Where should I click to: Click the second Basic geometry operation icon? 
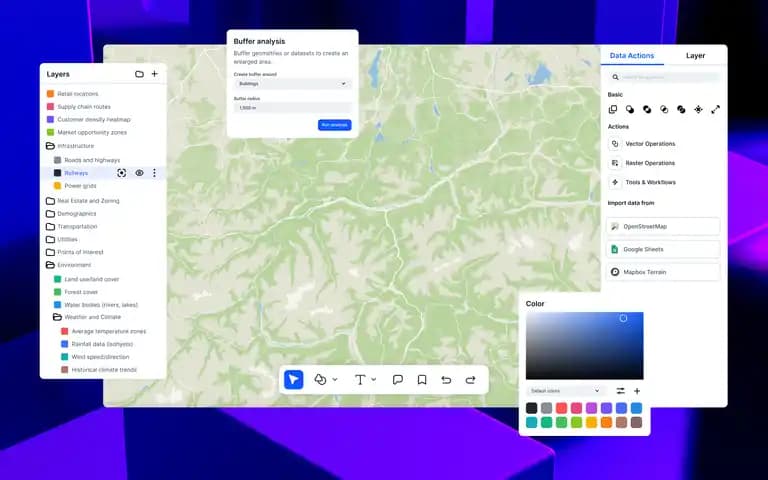(x=630, y=109)
